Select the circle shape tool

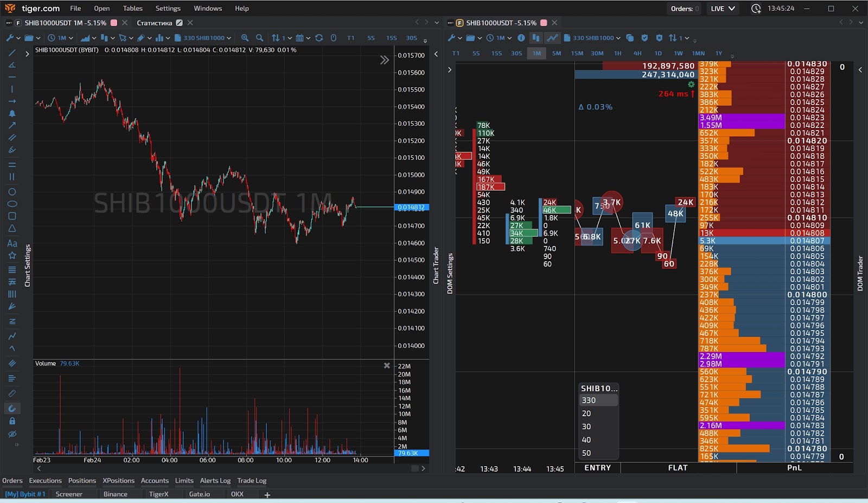point(12,192)
